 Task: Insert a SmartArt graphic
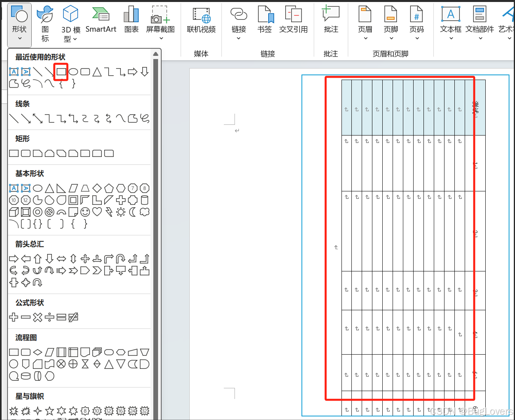[x=101, y=19]
